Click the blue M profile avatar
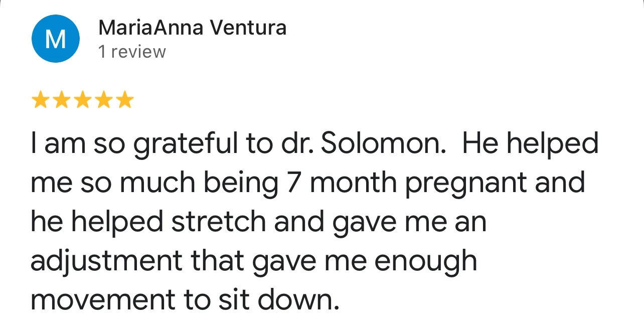The image size is (644, 329). pyautogui.click(x=55, y=39)
